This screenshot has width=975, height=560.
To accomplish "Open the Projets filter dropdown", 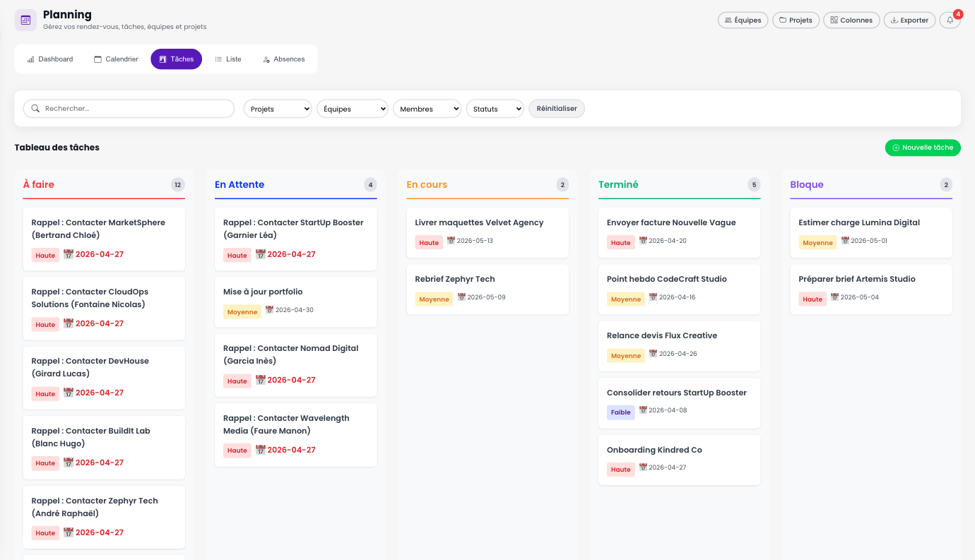I will pos(278,109).
